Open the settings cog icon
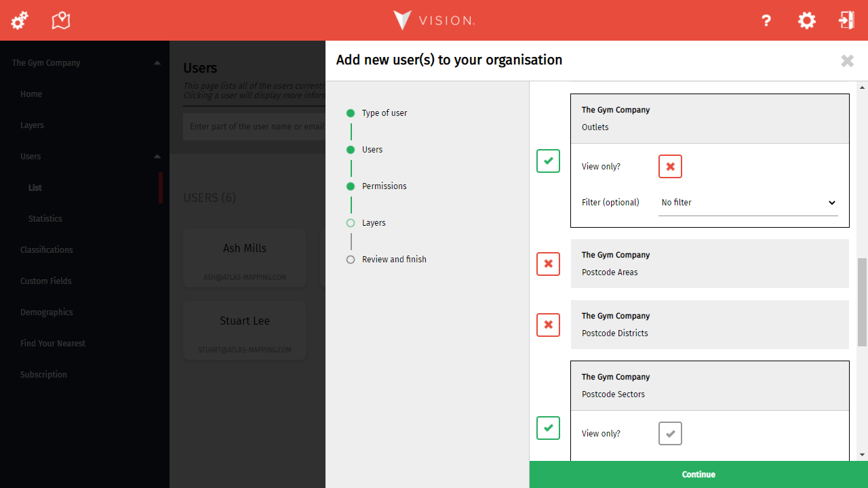 pyautogui.click(x=806, y=20)
